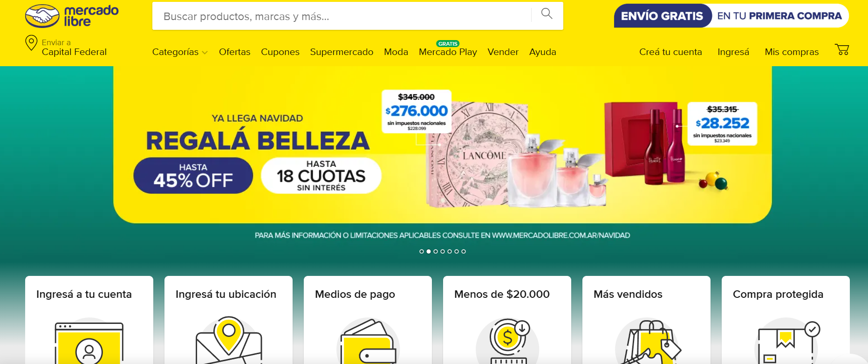Click the Creá tu cuenta link
Screen dimensions: 868x364
670,52
